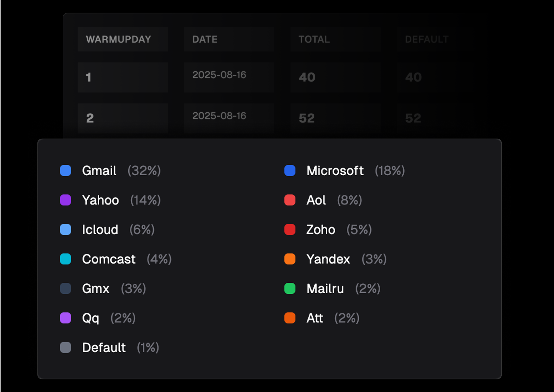Click the blue Gmail color swatch
Screen dimensions: 554x392
pyautogui.click(x=65, y=170)
